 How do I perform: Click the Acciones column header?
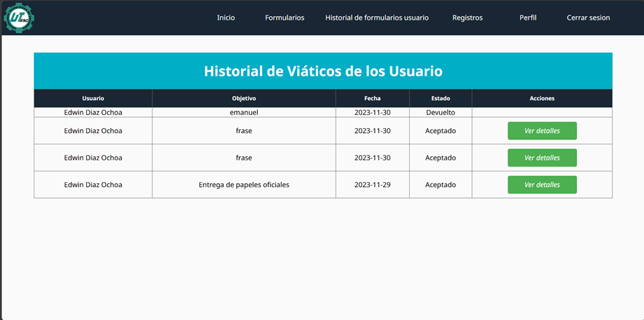542,98
